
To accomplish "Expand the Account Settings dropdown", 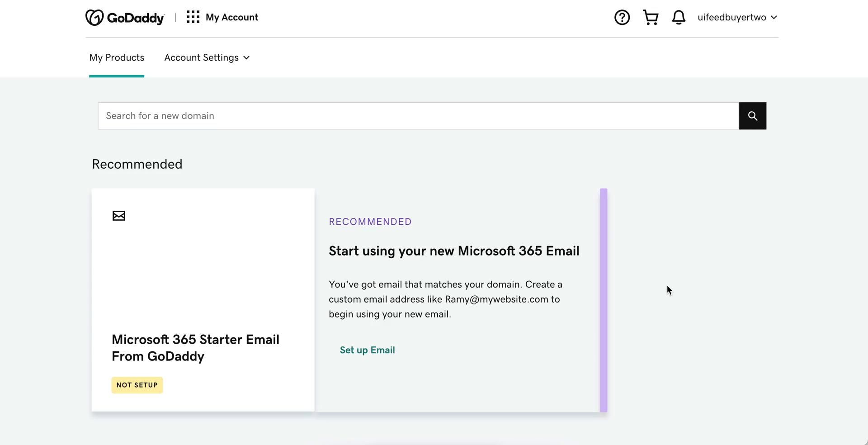I will point(207,58).
